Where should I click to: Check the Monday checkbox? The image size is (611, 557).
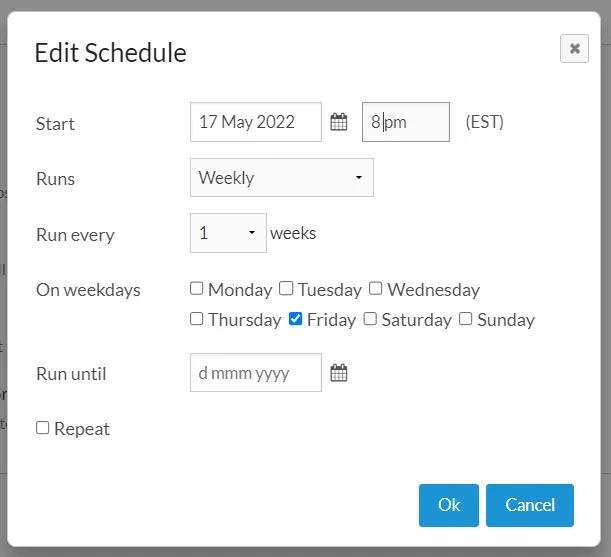tap(196, 288)
